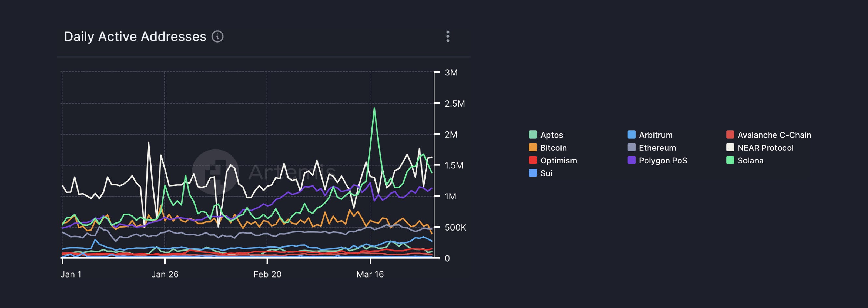Toggle the Bitcoin series label
The width and height of the screenshot is (868, 308).
[553, 148]
